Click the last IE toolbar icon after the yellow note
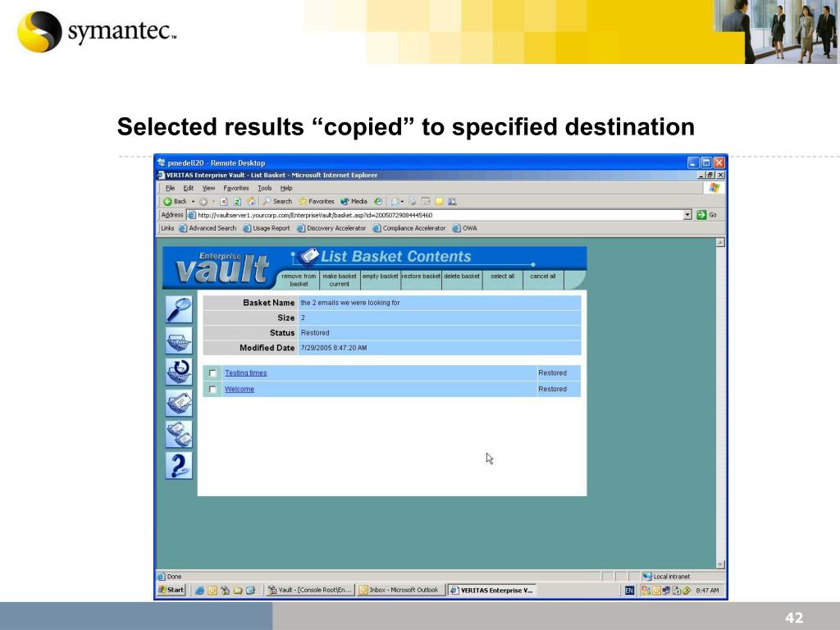 pyautogui.click(x=452, y=202)
